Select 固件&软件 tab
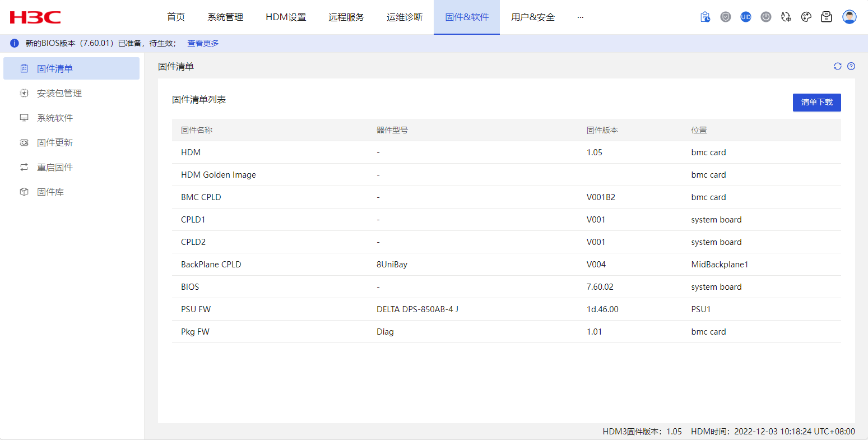 pos(467,17)
